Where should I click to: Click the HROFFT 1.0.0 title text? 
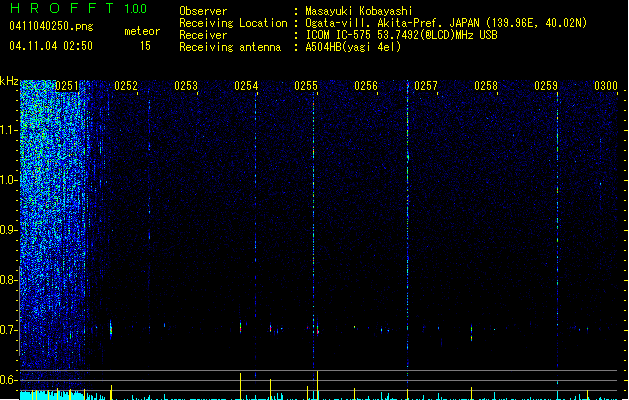pos(78,8)
